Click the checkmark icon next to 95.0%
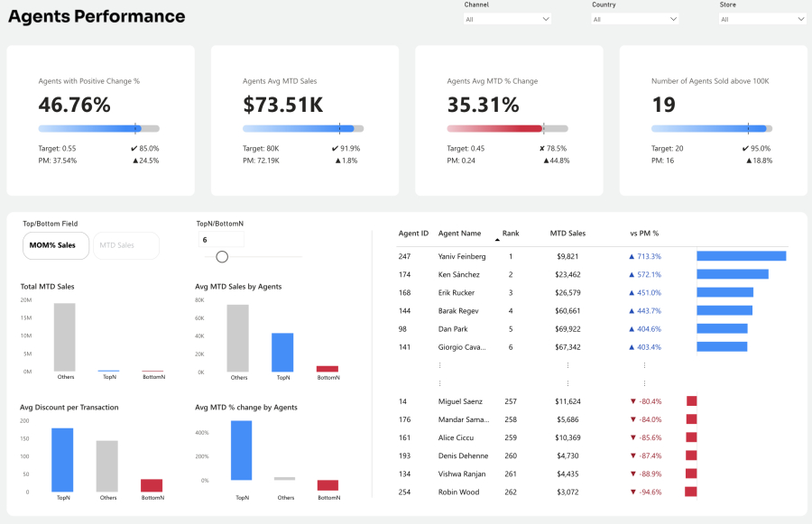812x524 pixels. point(745,149)
